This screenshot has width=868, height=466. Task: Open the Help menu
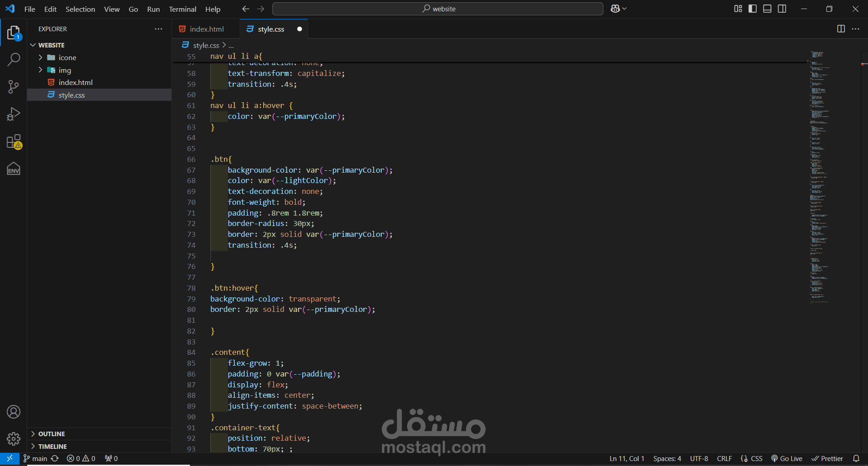pyautogui.click(x=213, y=9)
